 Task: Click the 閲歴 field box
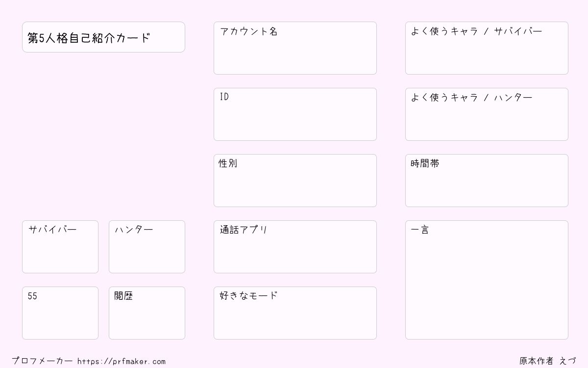[147, 313]
